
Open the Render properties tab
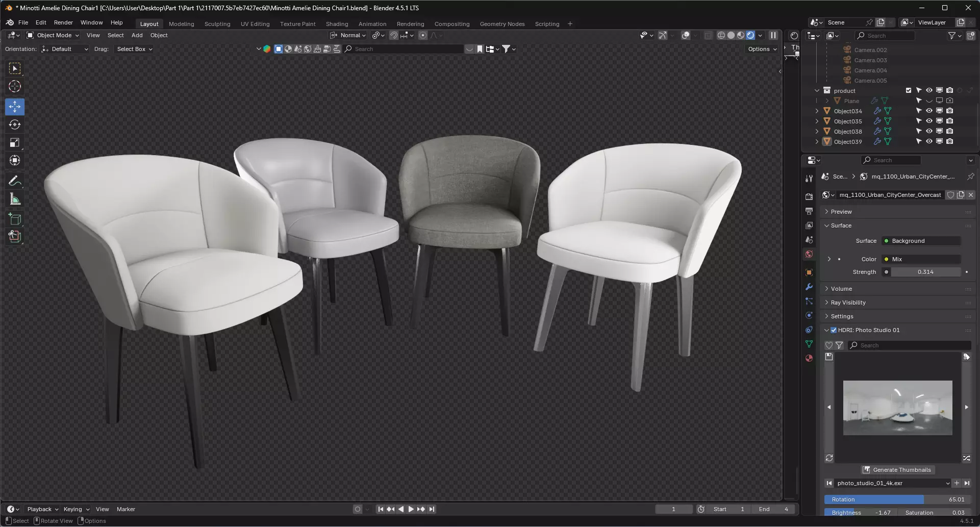[x=809, y=196]
